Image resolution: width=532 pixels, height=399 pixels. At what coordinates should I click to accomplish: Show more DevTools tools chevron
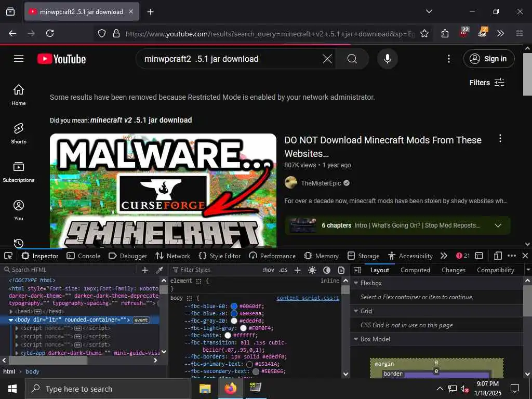pyautogui.click(x=444, y=256)
